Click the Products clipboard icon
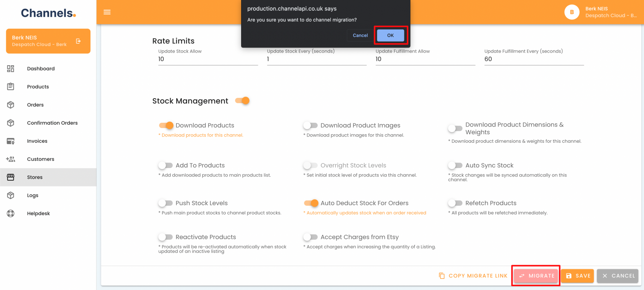 pyautogui.click(x=11, y=87)
